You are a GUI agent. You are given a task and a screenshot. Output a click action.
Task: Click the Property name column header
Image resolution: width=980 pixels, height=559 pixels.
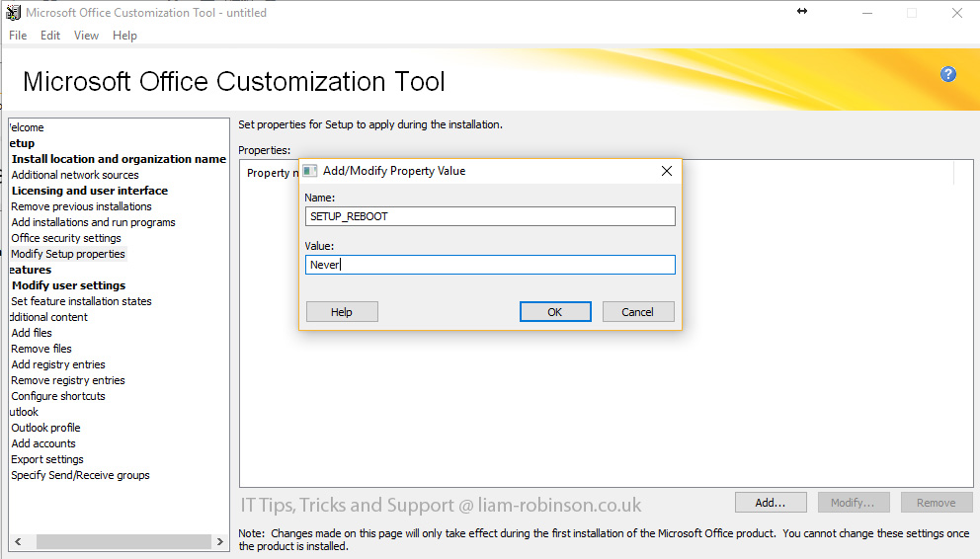point(273,173)
